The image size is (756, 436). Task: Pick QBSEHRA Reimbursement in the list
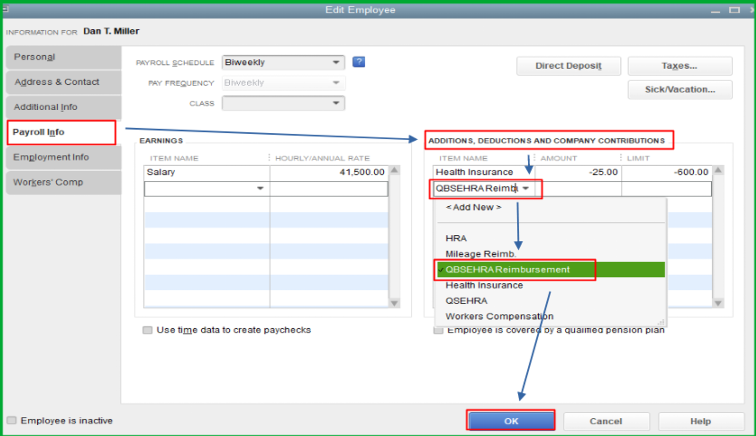tap(550, 270)
